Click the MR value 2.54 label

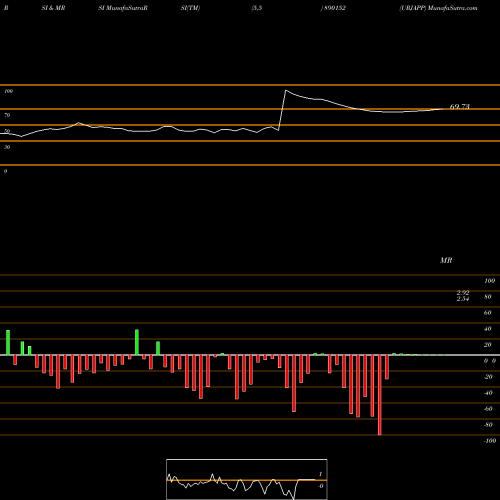[463, 299]
